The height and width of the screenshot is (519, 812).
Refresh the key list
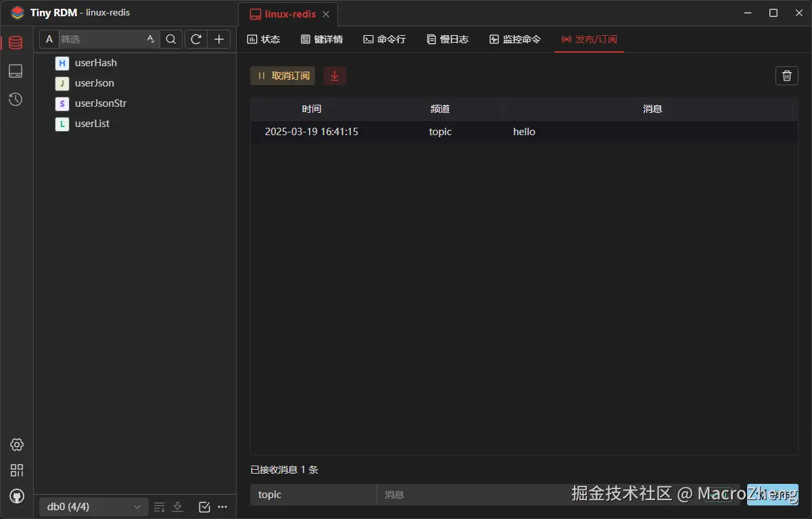tap(196, 39)
